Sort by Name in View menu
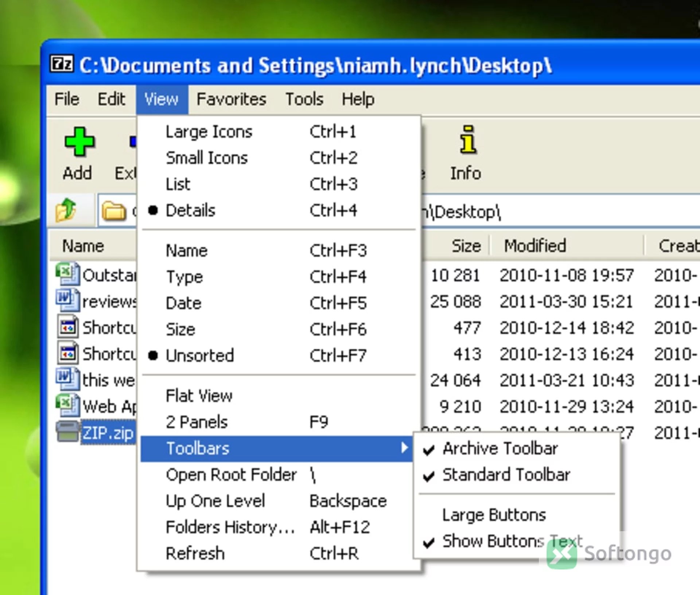Image resolution: width=700 pixels, height=595 pixels. point(279,250)
